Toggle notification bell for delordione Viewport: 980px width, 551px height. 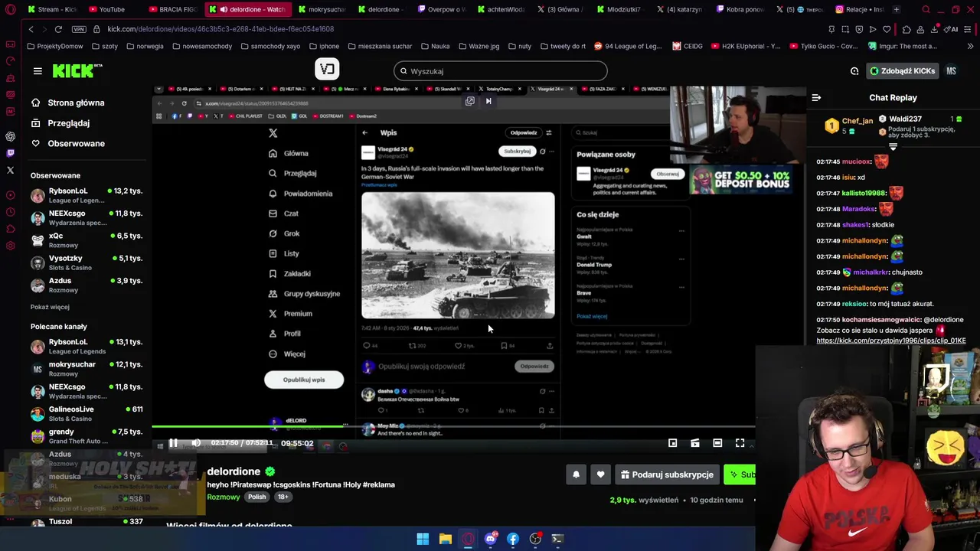click(577, 474)
